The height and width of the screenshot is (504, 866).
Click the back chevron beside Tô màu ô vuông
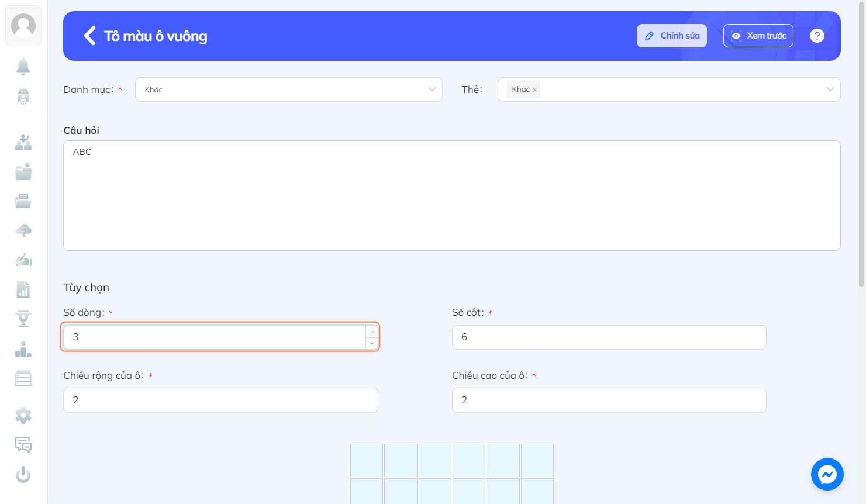(89, 36)
